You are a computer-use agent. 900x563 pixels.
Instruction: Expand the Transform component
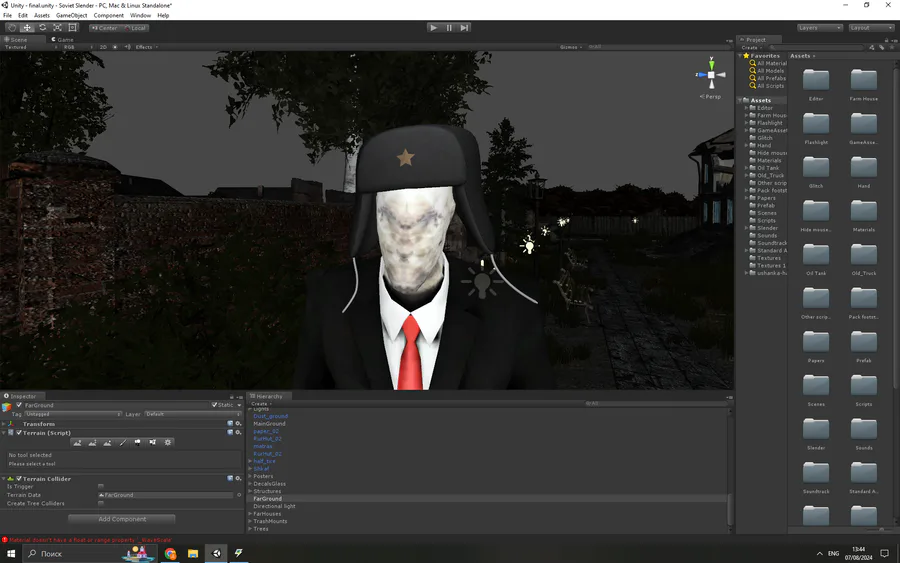click(x=4, y=424)
